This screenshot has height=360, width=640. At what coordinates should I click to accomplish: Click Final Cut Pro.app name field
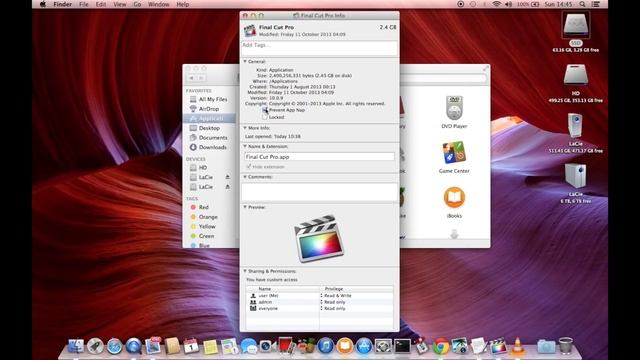[319, 157]
